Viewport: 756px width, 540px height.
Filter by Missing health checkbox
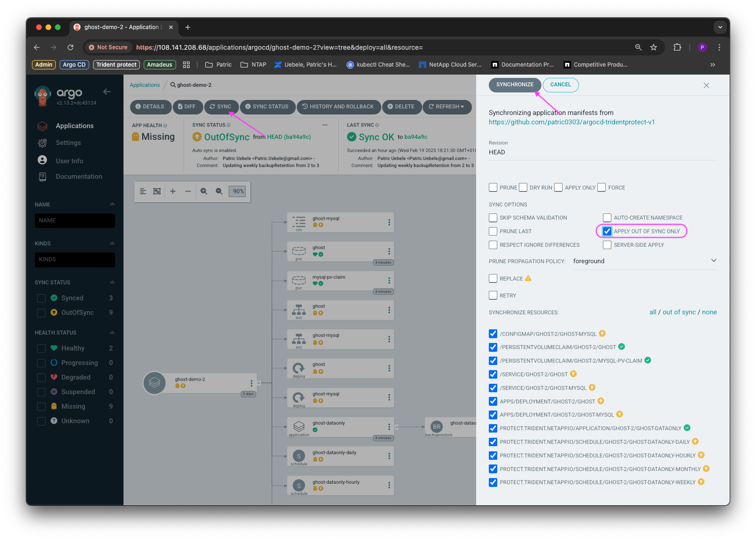coord(41,407)
